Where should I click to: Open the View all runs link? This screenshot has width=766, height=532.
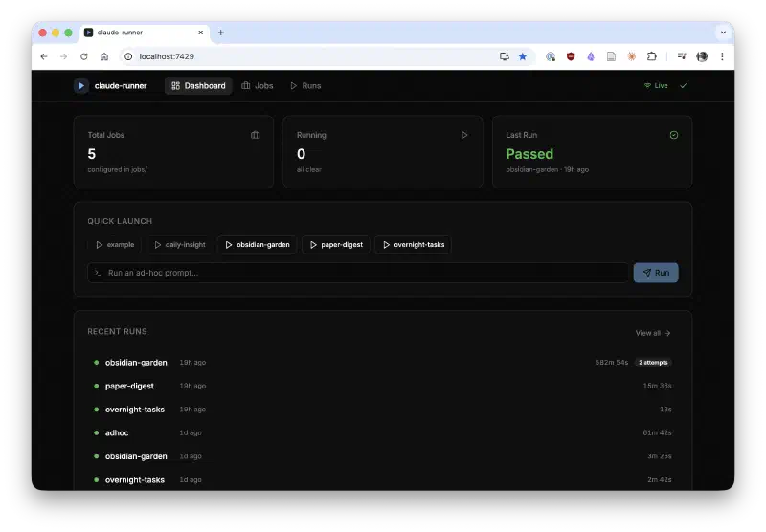point(653,333)
